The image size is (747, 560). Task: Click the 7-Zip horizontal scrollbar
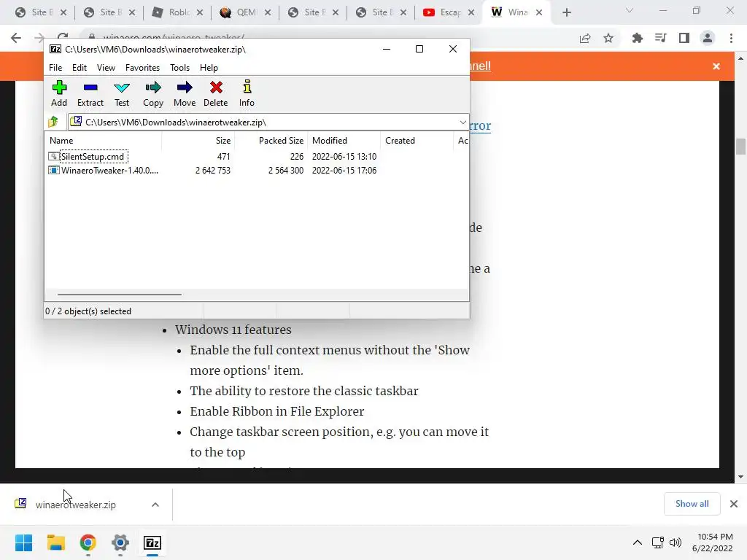119,295
